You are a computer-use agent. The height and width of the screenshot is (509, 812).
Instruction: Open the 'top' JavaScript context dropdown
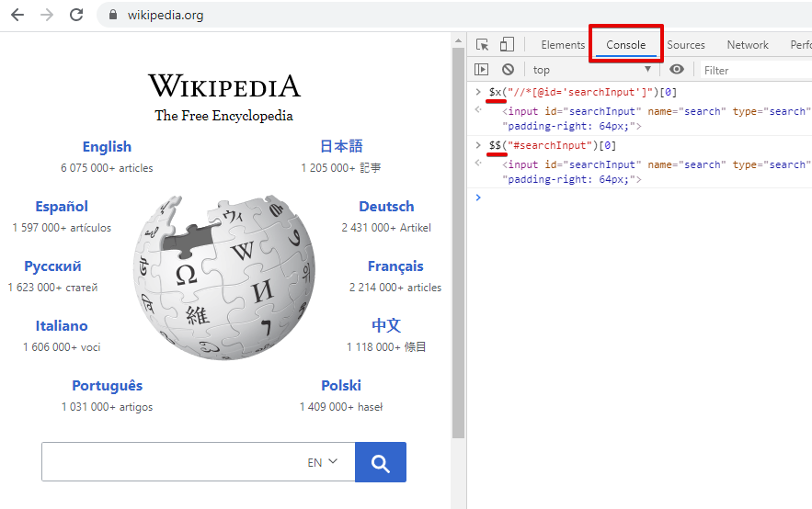click(x=591, y=70)
